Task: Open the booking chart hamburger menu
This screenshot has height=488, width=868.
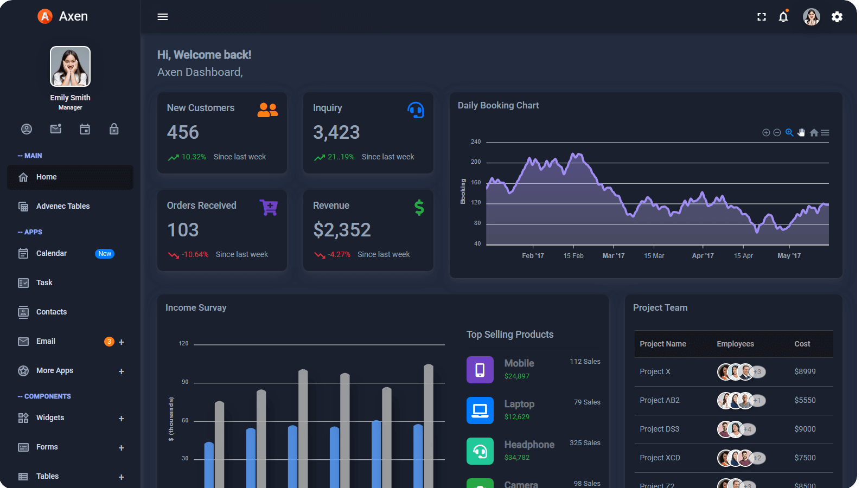Action: 825,132
